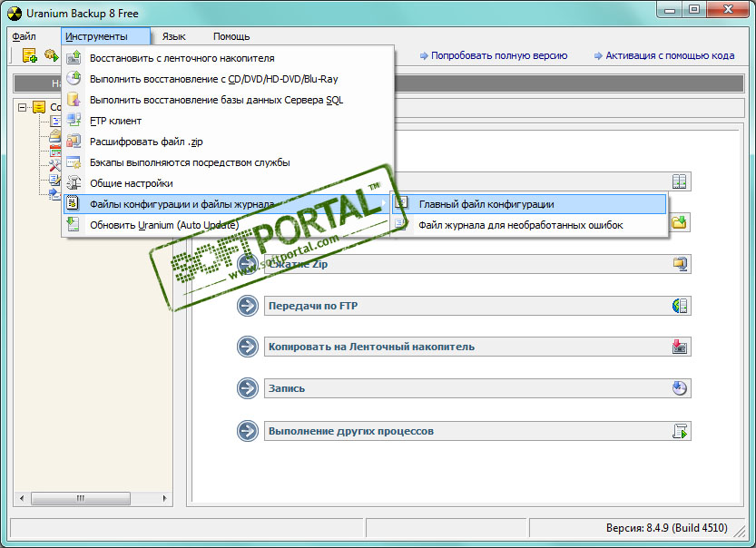Open the Сжатие Zip section

click(x=477, y=264)
